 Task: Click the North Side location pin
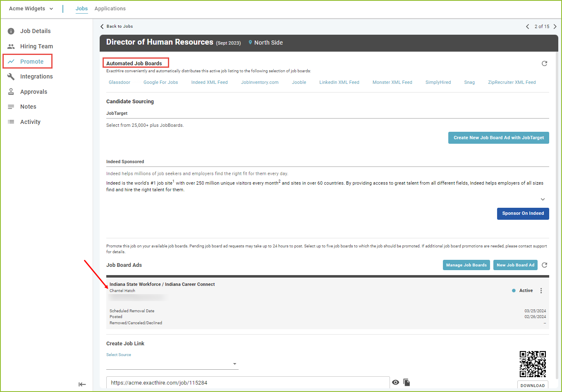[x=250, y=43]
